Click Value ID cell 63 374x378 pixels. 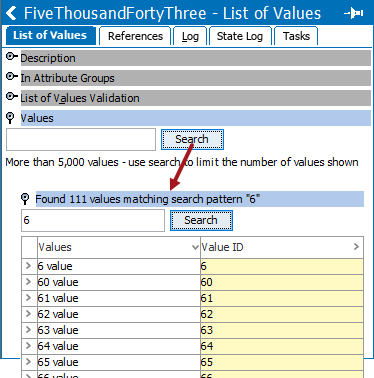(282, 330)
